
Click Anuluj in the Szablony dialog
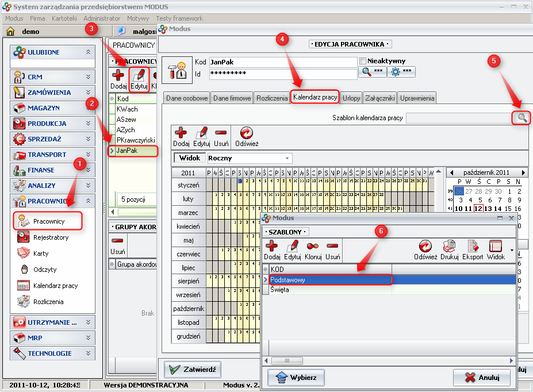click(x=481, y=378)
